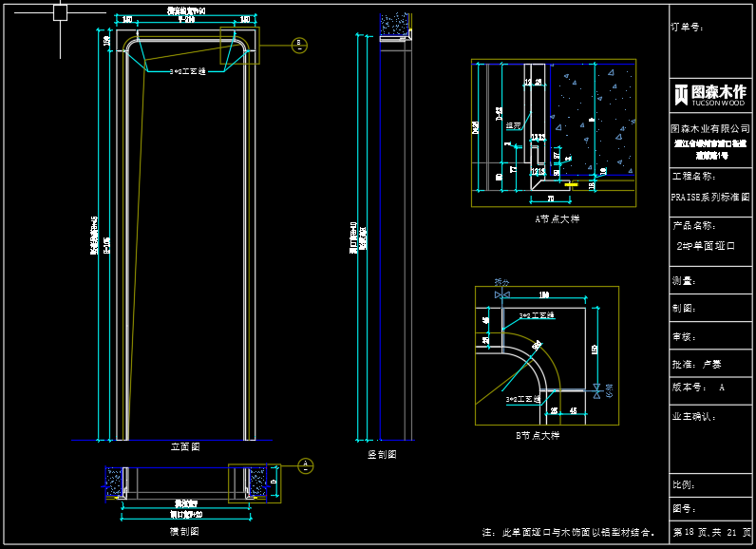Click the speckled concrete hatch in A node detail
The width and height of the screenshot is (756, 549).
593,119
